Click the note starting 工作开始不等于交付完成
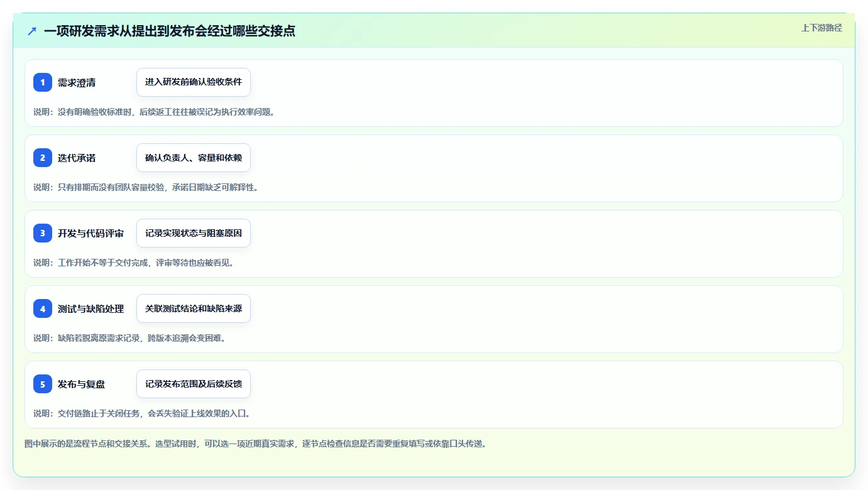The height and width of the screenshot is (490, 868). [x=134, y=263]
